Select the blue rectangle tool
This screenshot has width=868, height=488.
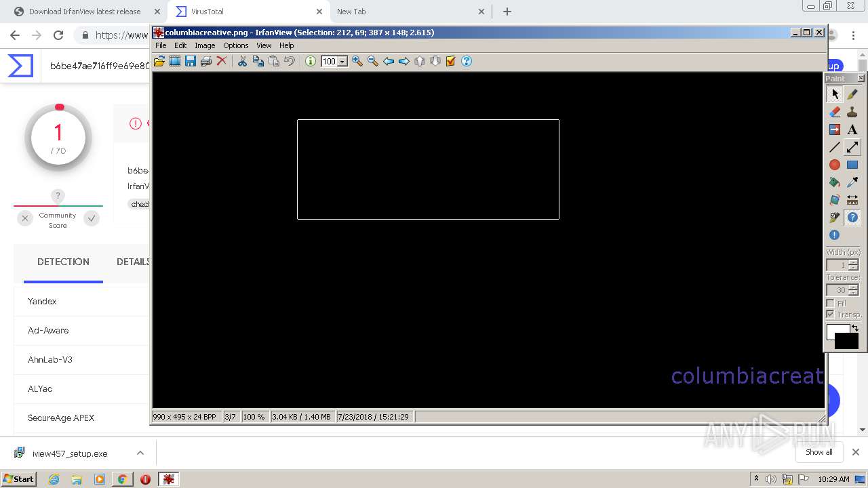tap(852, 165)
